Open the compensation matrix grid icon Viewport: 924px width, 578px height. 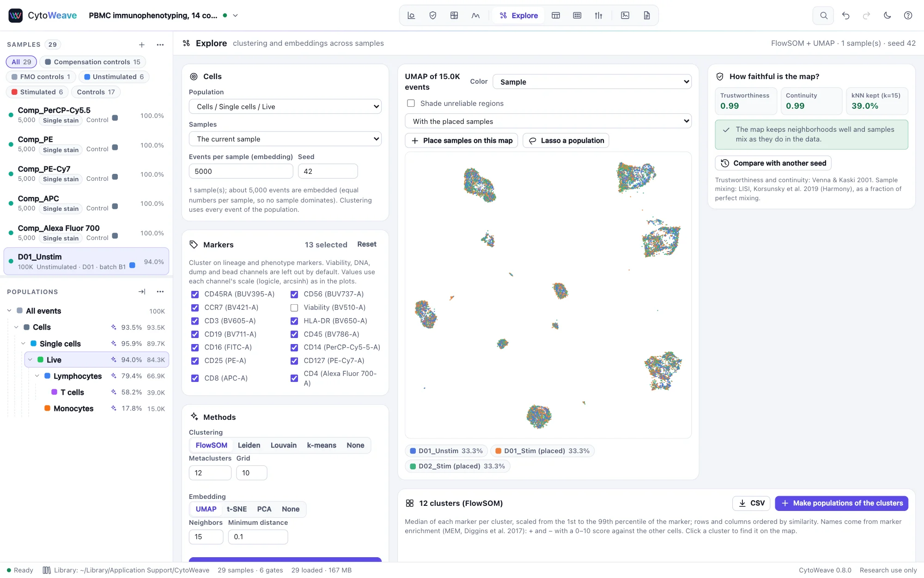(454, 15)
